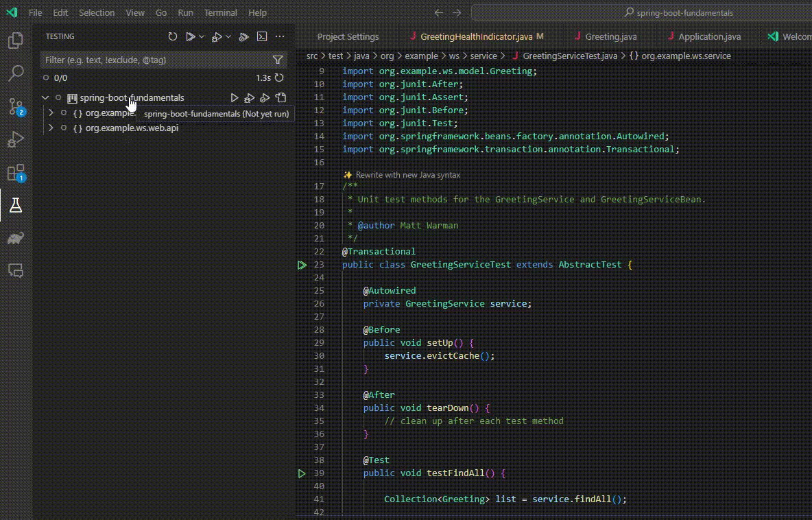The height and width of the screenshot is (520, 812).
Task: Switch to the Greeting.java tab
Action: pyautogui.click(x=610, y=36)
